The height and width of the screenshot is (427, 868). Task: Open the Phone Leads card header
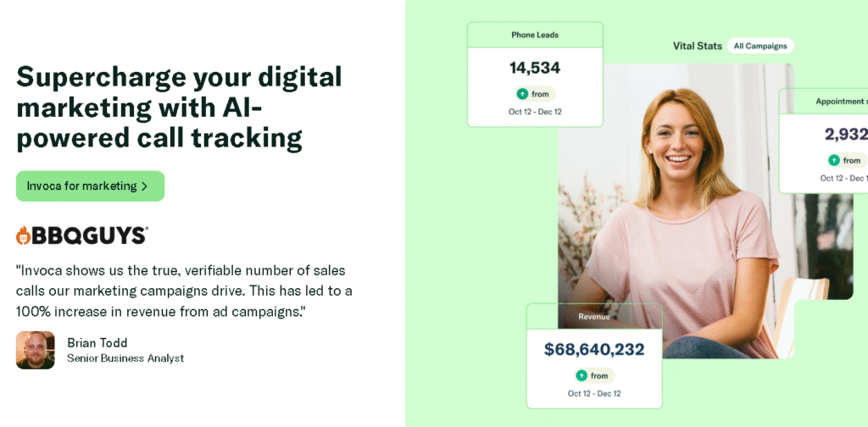click(x=535, y=35)
